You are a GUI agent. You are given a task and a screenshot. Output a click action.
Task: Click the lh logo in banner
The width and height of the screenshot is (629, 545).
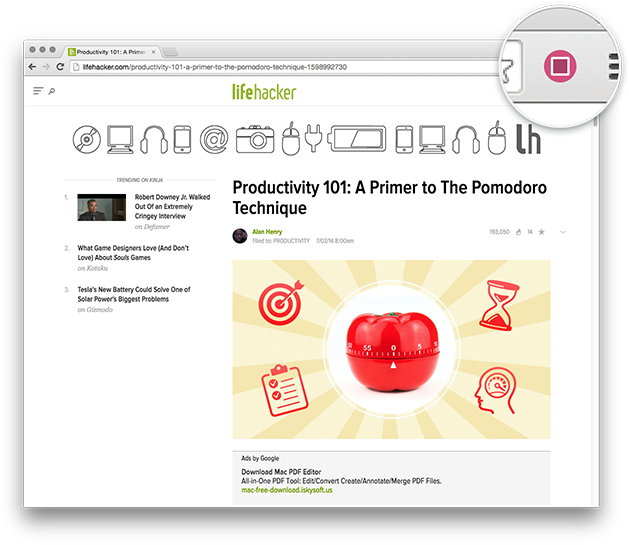528,139
